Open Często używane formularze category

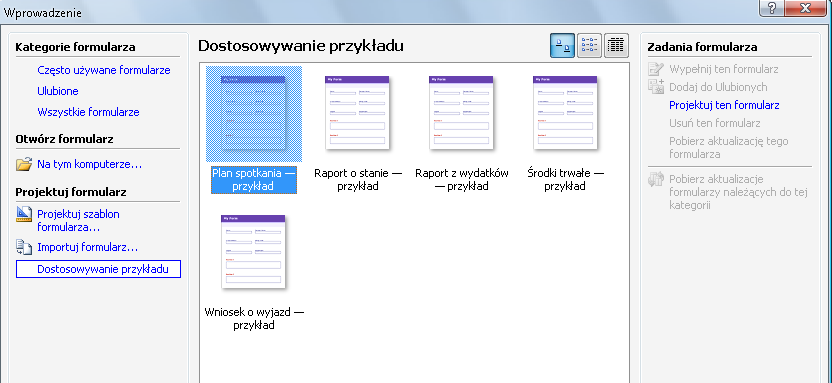tap(104, 70)
